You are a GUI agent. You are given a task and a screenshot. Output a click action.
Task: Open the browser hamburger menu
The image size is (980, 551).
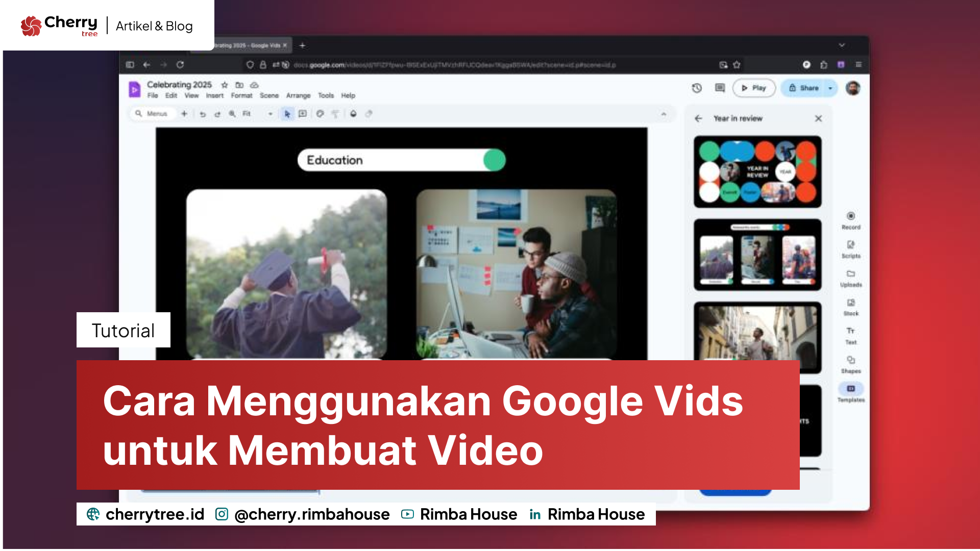[x=859, y=65]
